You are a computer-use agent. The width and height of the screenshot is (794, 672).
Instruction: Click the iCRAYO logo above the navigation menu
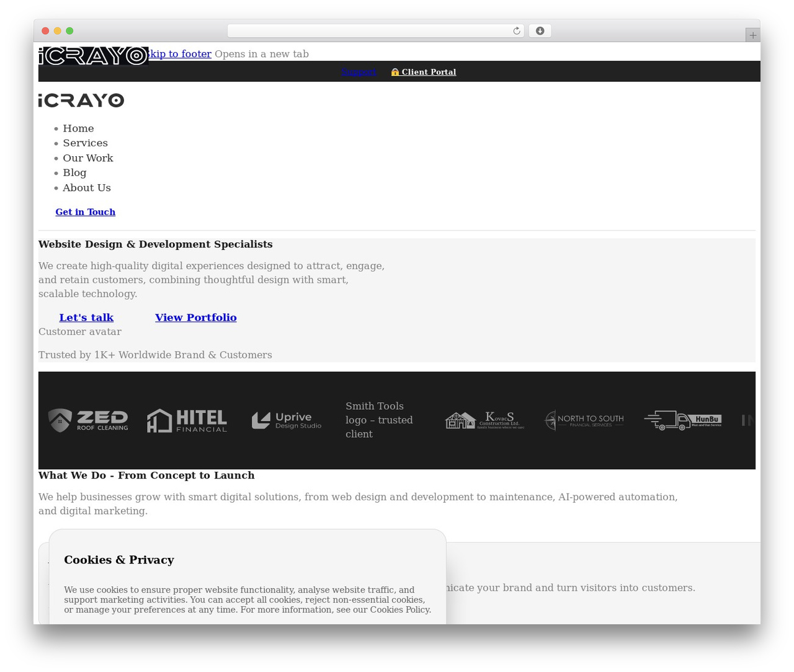[81, 100]
